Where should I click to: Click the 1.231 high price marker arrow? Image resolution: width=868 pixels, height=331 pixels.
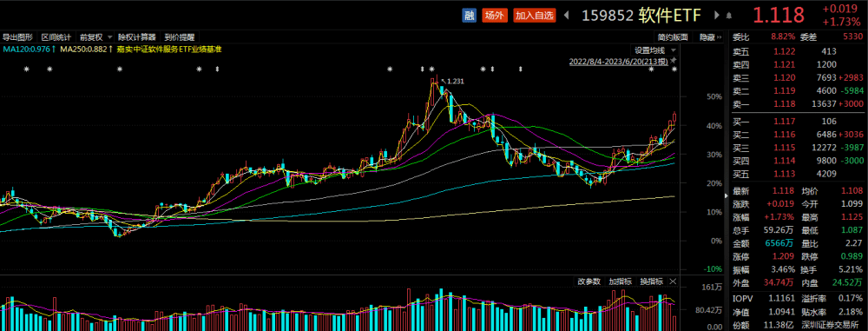tap(443, 81)
